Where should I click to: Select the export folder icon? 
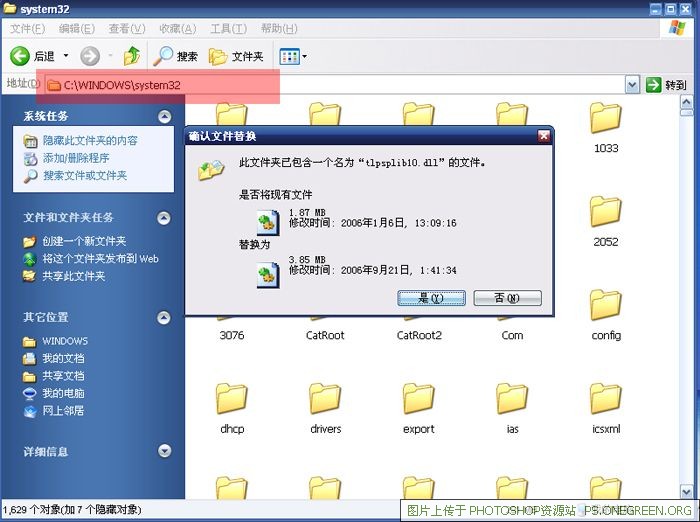pyautogui.click(x=418, y=398)
